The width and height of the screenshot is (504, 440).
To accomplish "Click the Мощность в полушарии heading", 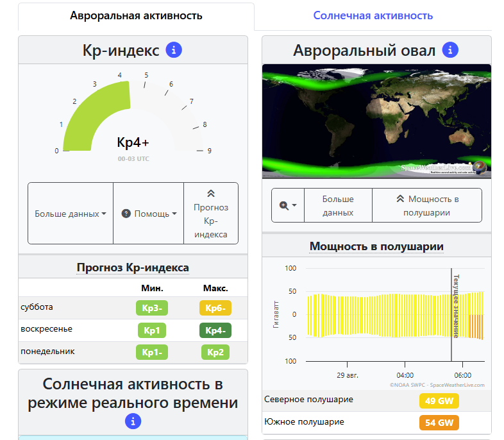I will coord(376,246).
